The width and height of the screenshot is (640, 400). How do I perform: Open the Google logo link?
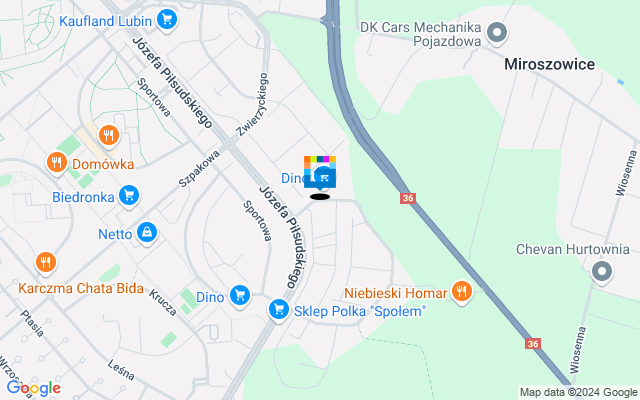(34, 389)
